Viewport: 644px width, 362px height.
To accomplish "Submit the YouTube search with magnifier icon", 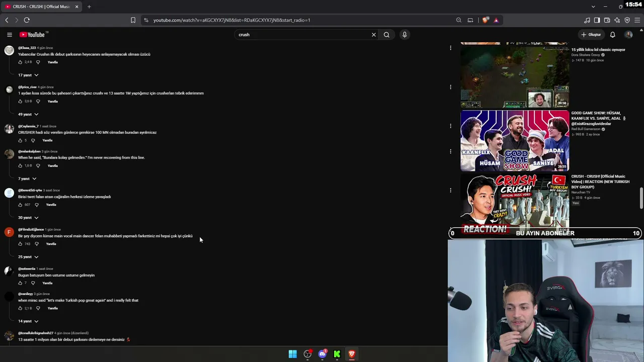I will 386,35.
